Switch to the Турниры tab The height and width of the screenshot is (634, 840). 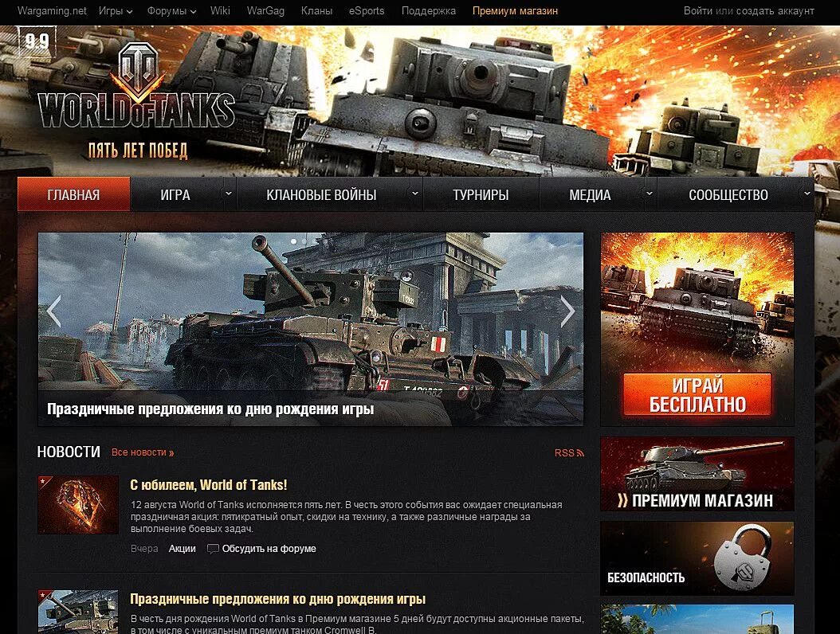tap(481, 195)
